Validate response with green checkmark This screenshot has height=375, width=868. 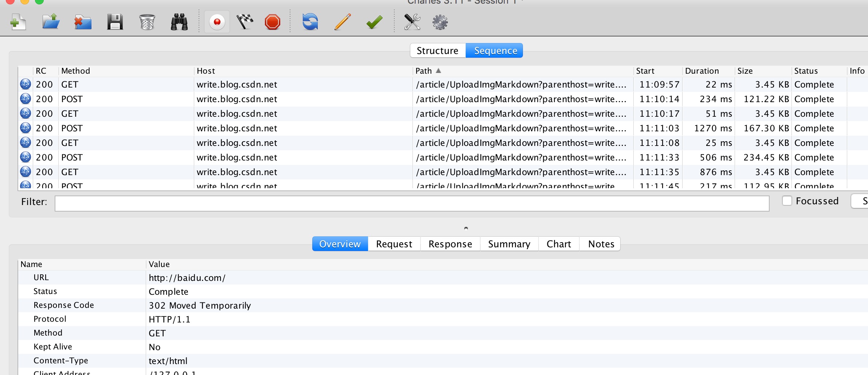click(374, 22)
